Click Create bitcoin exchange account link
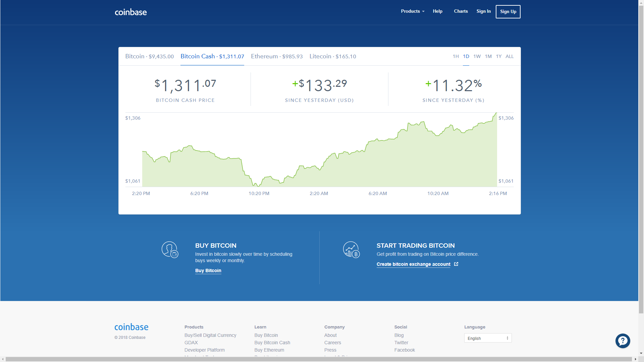This screenshot has height=362, width=644. [413, 264]
